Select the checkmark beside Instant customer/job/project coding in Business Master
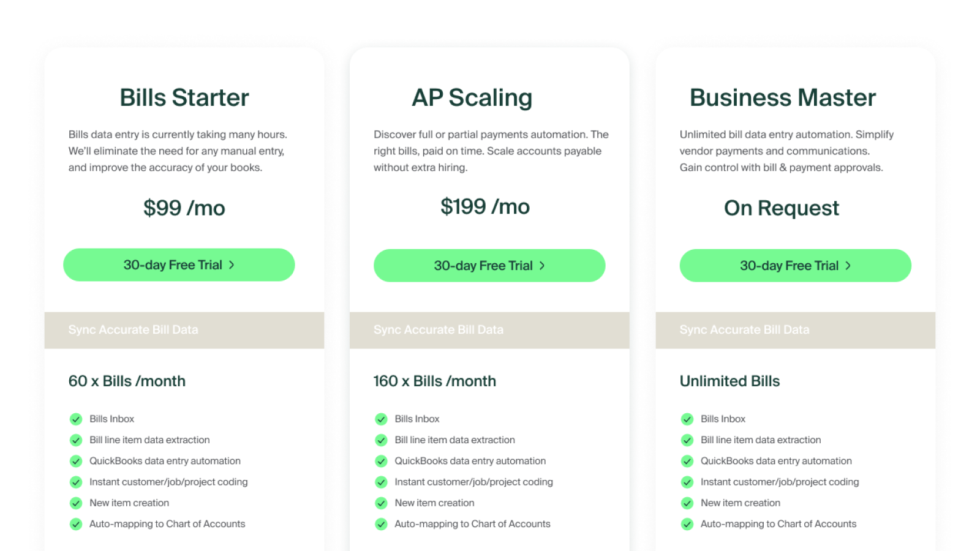Image resolution: width=980 pixels, height=551 pixels. tap(687, 482)
